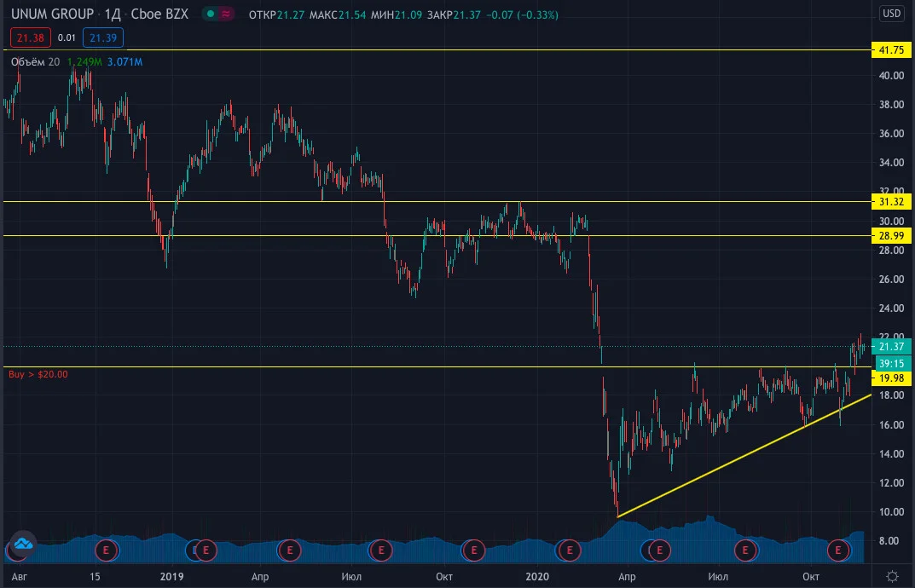Click the 28.99 yellow price label

(x=891, y=236)
